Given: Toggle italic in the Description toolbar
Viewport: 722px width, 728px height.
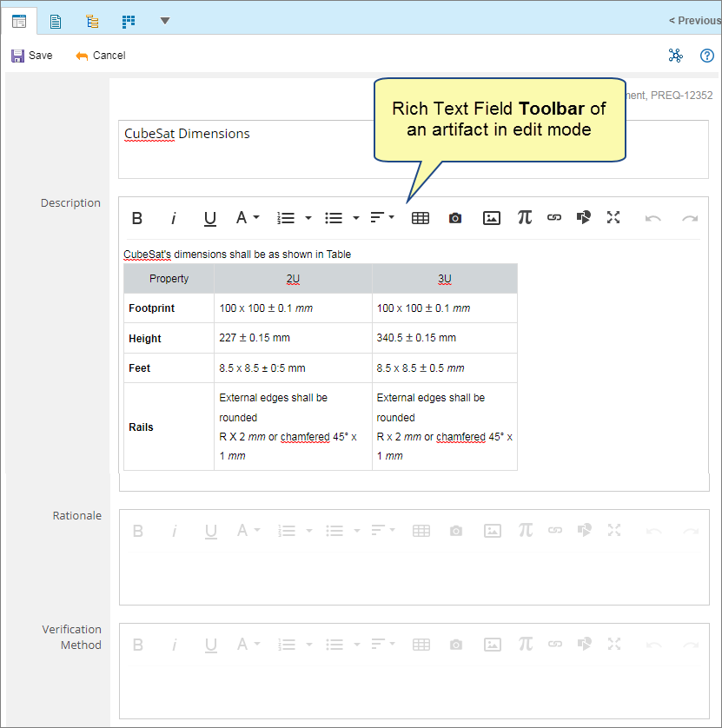Looking at the screenshot, I should tap(174, 218).
